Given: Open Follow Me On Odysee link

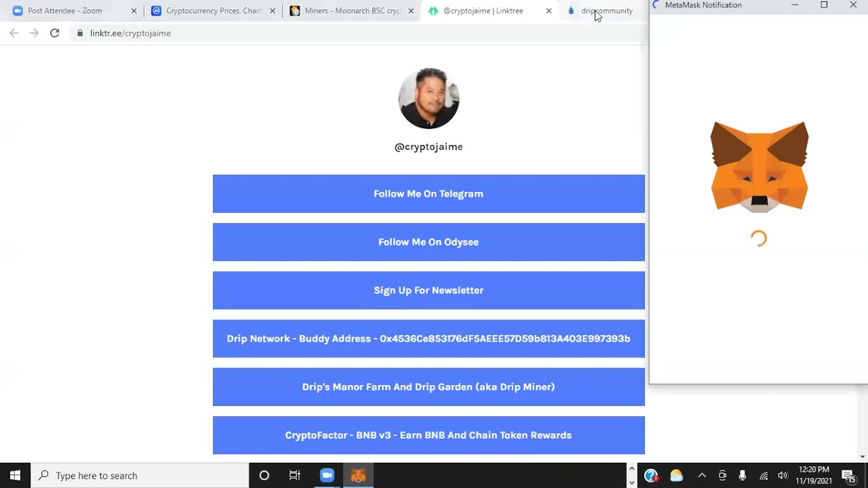Looking at the screenshot, I should click(x=429, y=242).
